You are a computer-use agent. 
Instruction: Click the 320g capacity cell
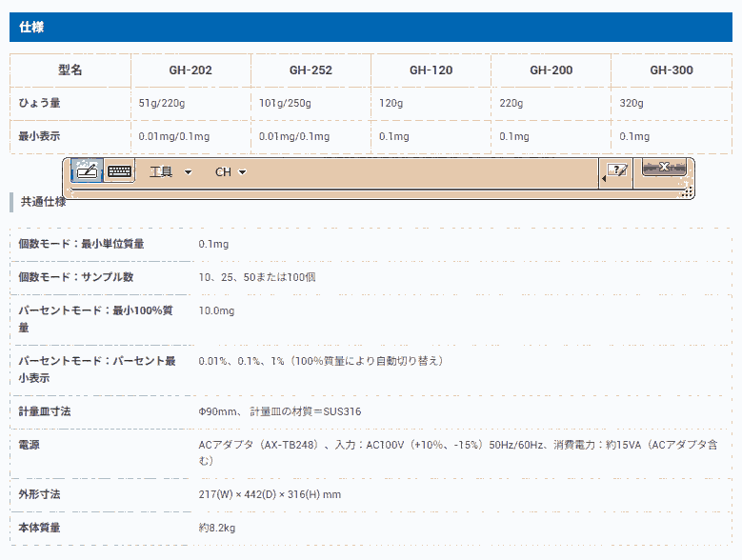point(631,103)
